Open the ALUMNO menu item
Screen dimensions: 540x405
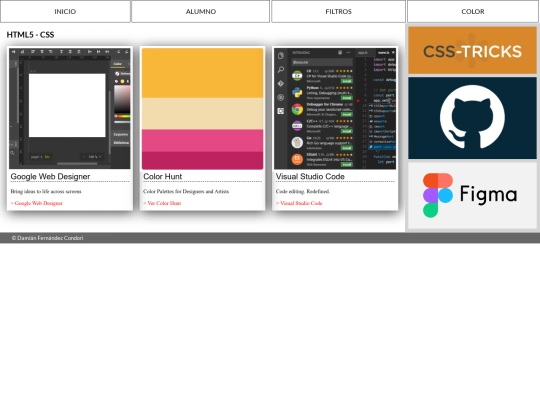200,11
